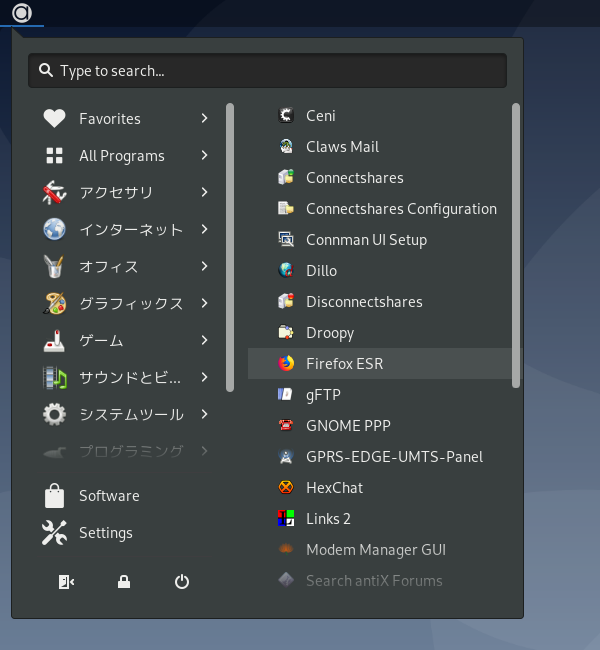
Task: Expand the ゲーム category chevron
Action: tap(204, 340)
